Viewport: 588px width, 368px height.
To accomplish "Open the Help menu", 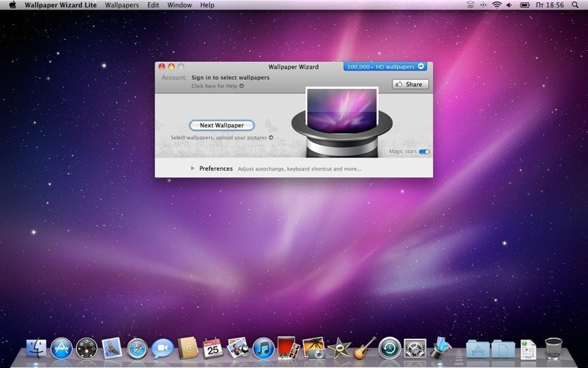I will tap(207, 5).
